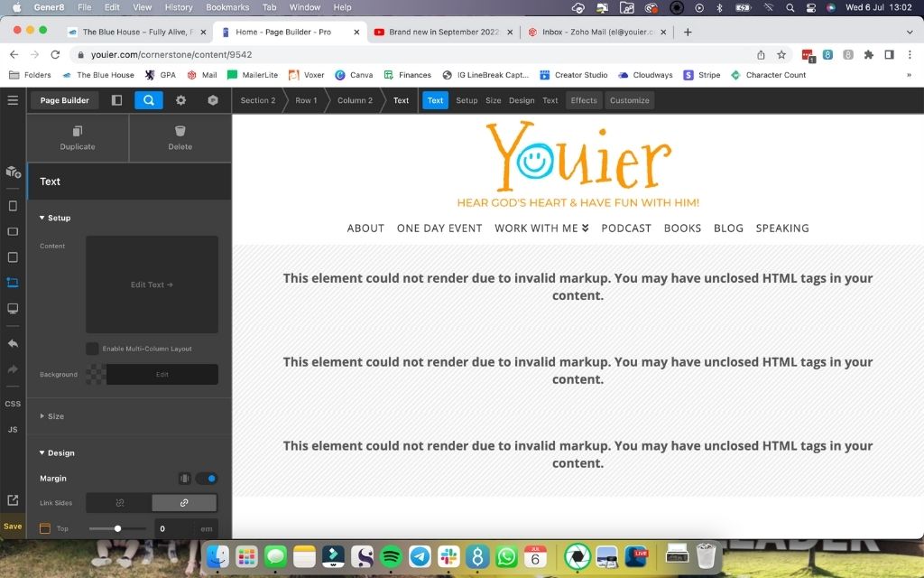
Task: Toggle the Margin switch
Action: coord(207,479)
